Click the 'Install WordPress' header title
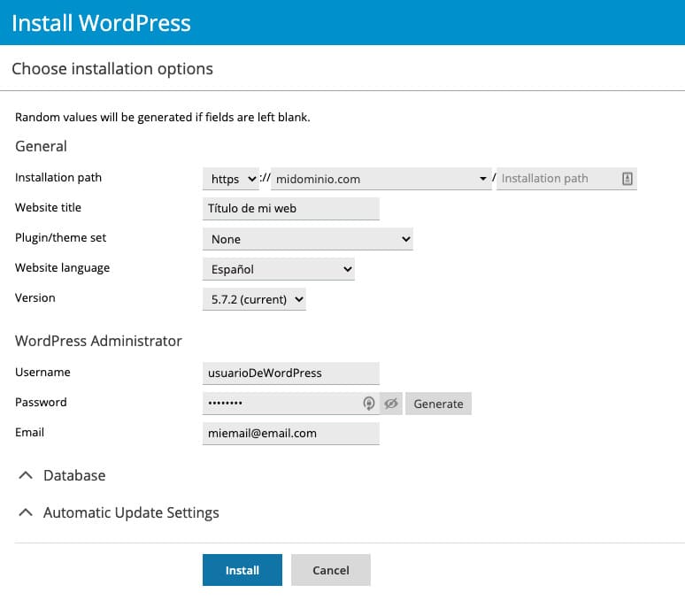Viewport: 685px width, 616px height. [102, 23]
